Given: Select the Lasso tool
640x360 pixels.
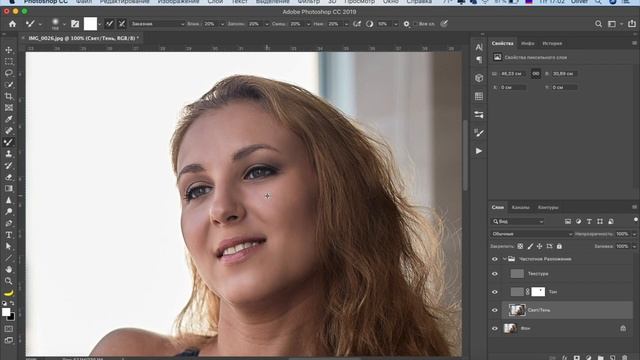Looking at the screenshot, I should (x=9, y=73).
